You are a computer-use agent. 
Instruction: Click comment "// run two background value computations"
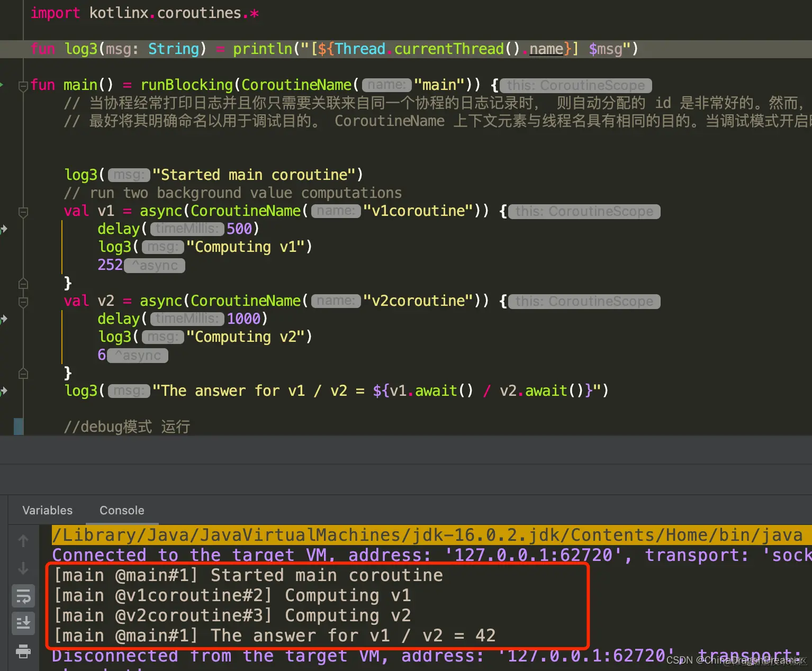pos(233,193)
